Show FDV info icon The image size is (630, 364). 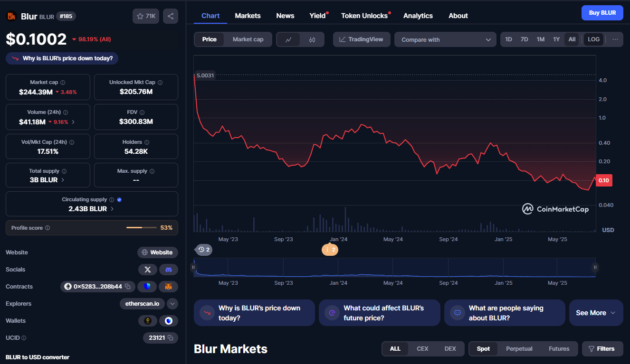click(142, 112)
